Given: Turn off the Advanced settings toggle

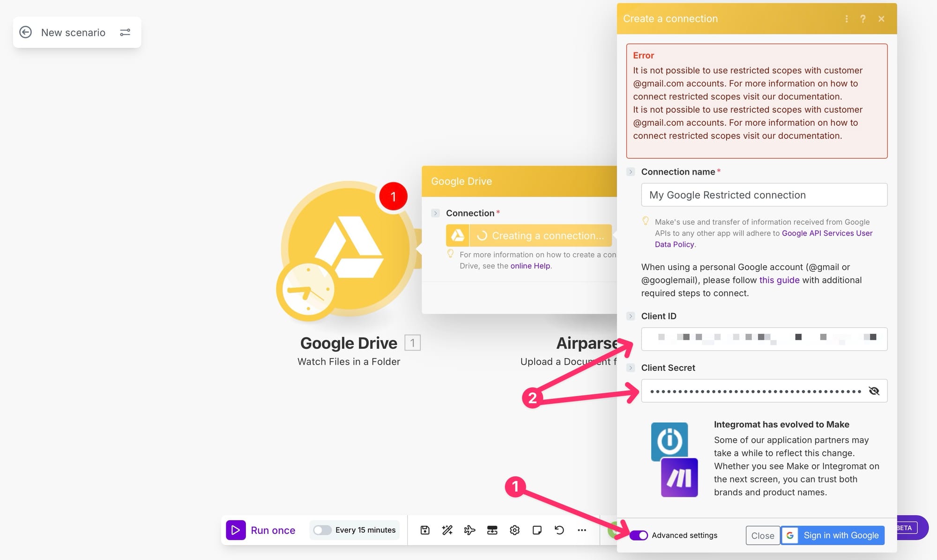Looking at the screenshot, I should coord(639,535).
